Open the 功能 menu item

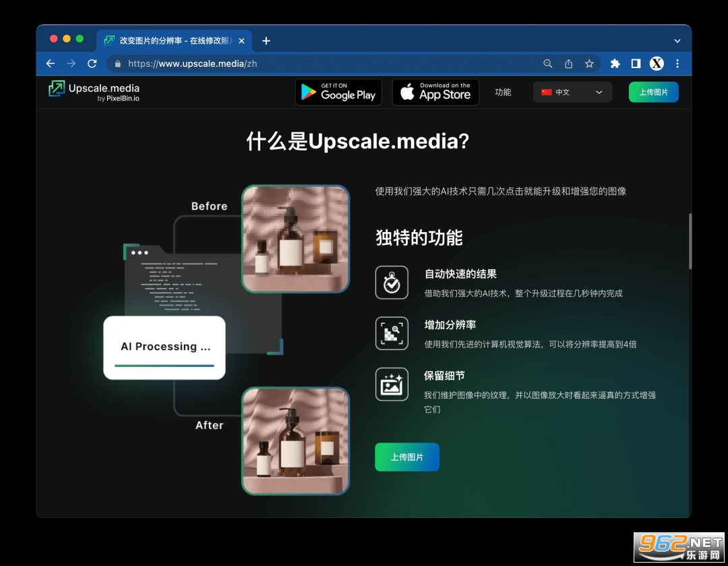point(503,92)
